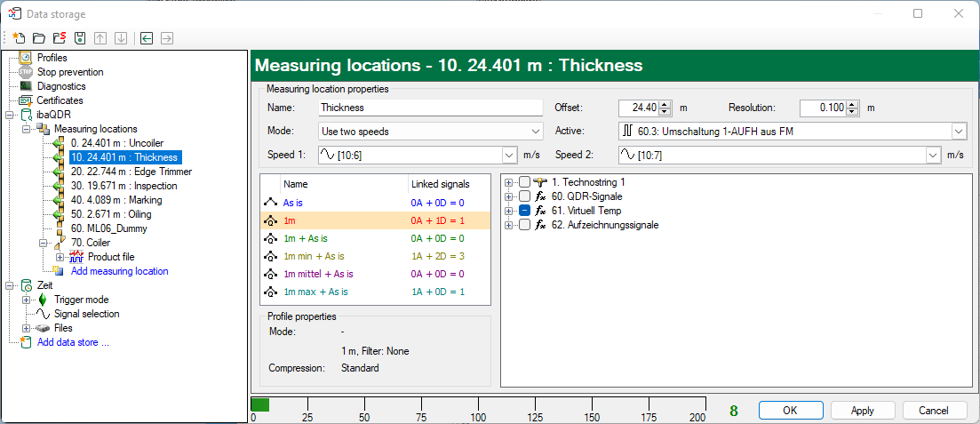
Task: Collapse the ibaQDR tree node
Action: [10, 115]
